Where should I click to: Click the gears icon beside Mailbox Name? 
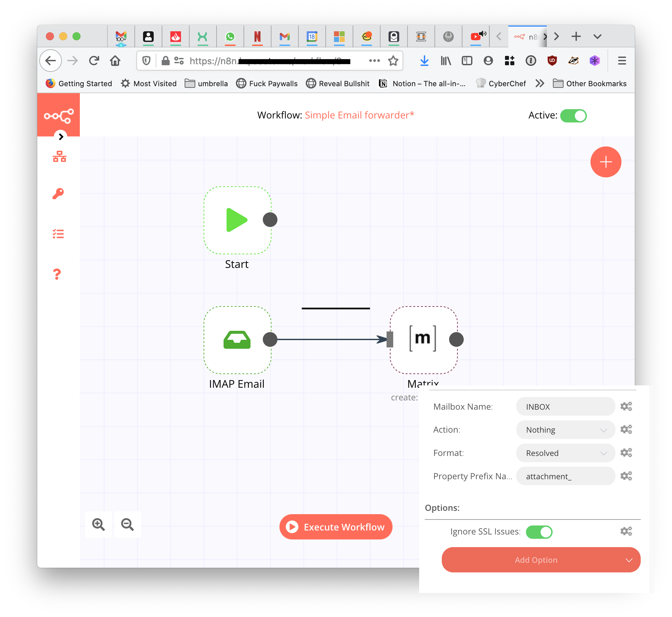pos(626,406)
